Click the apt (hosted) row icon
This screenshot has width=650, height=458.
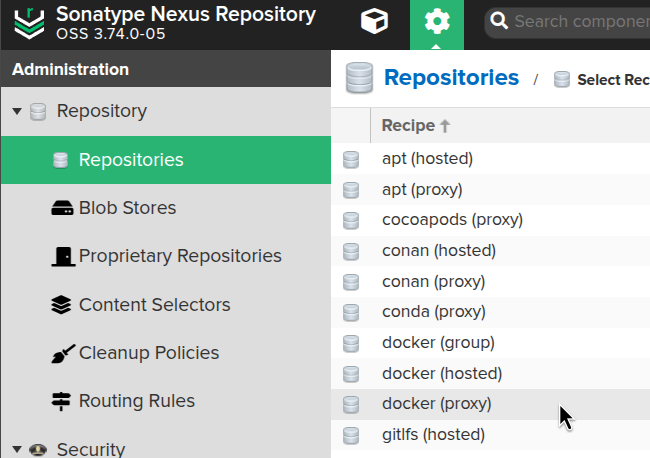351,160
